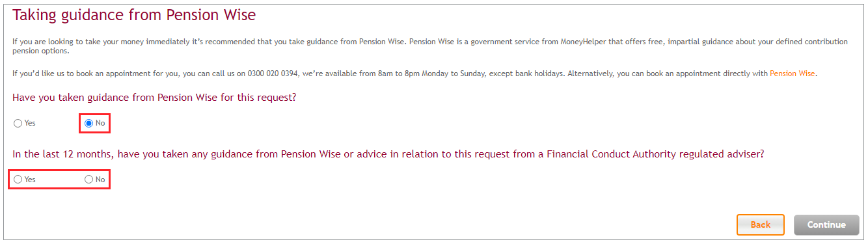Viewport: 868px width, 244px height.
Task: Choose No for last 12 months question
Action: (88, 180)
